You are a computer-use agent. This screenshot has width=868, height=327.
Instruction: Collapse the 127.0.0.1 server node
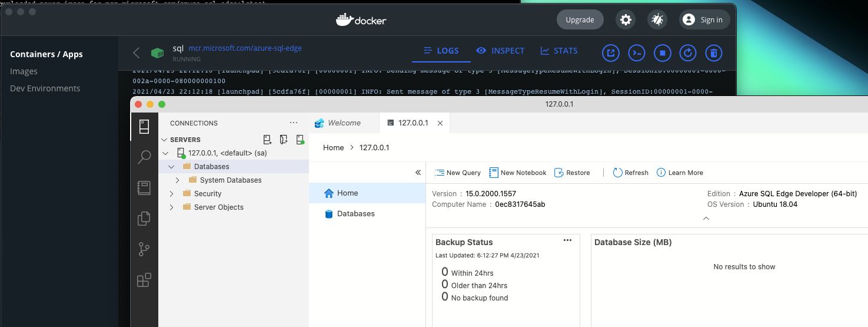coord(165,153)
